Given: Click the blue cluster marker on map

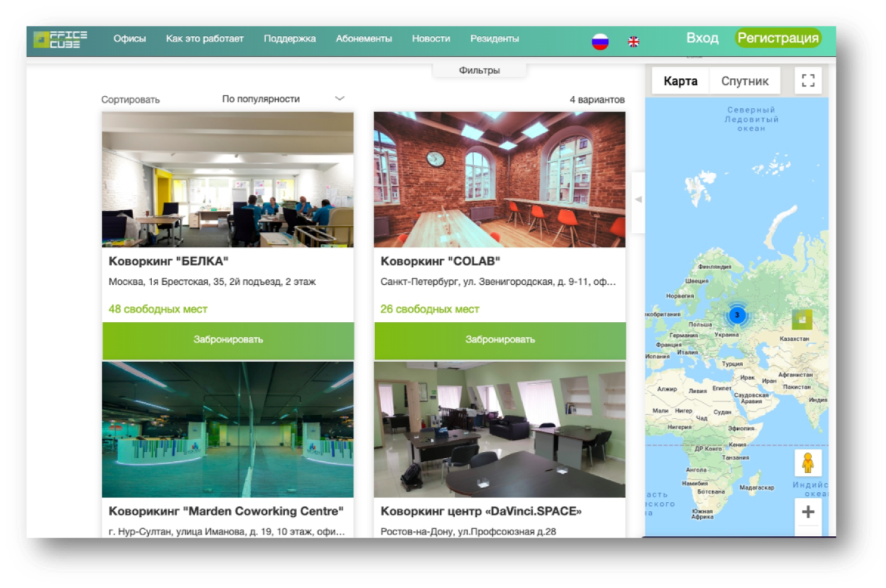Looking at the screenshot, I should [x=737, y=315].
